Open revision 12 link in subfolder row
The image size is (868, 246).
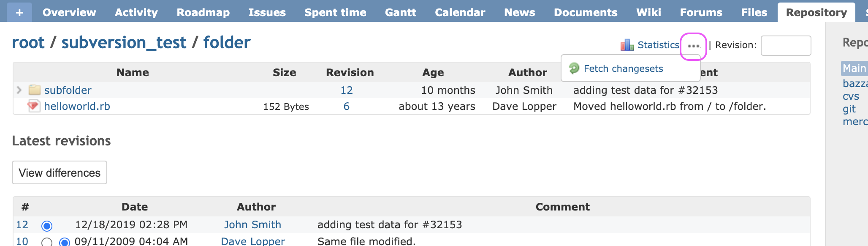pos(346,90)
